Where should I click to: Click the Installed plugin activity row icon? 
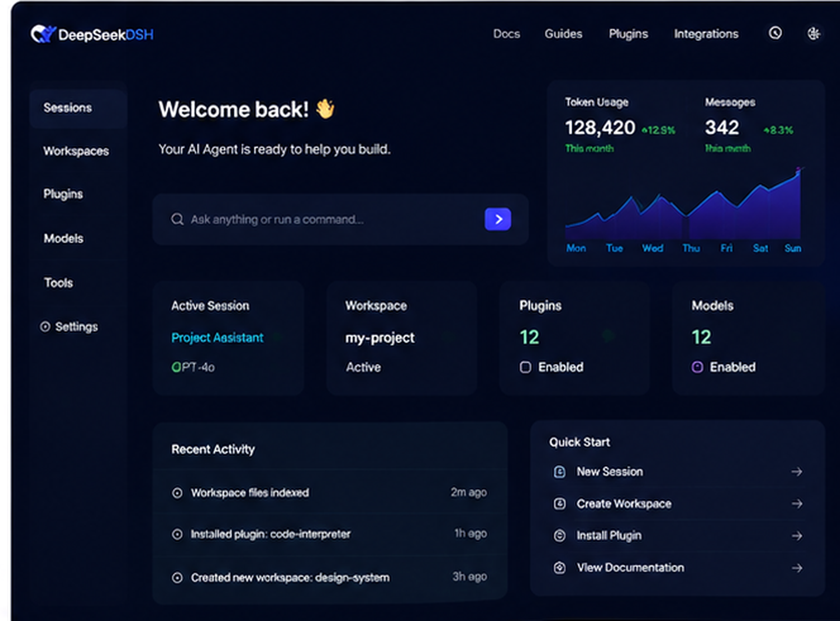tap(177, 534)
